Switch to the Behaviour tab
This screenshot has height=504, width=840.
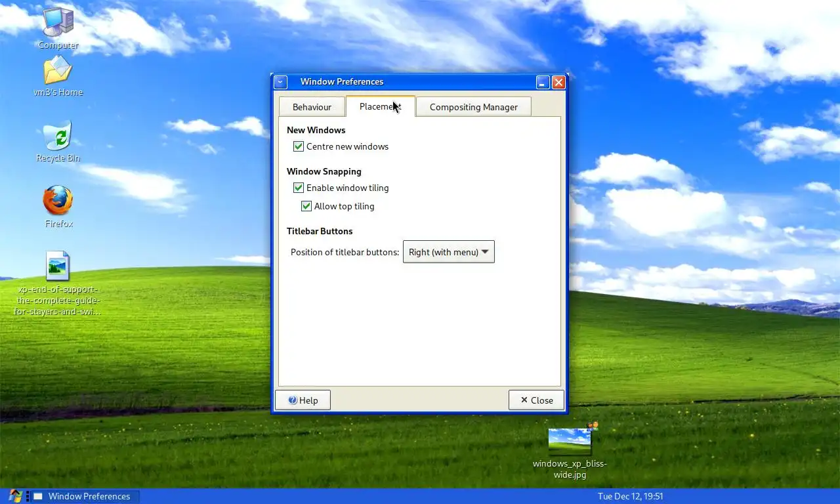[312, 107]
